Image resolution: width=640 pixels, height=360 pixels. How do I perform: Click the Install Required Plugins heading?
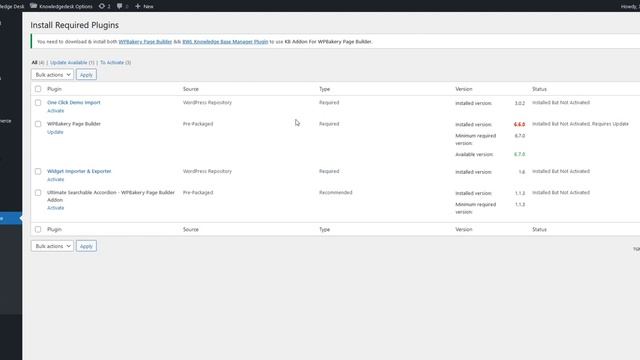(74, 25)
